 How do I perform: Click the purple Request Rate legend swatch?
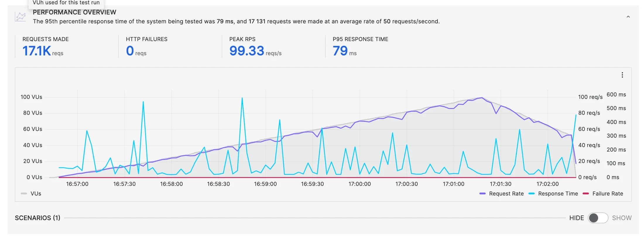click(482, 194)
